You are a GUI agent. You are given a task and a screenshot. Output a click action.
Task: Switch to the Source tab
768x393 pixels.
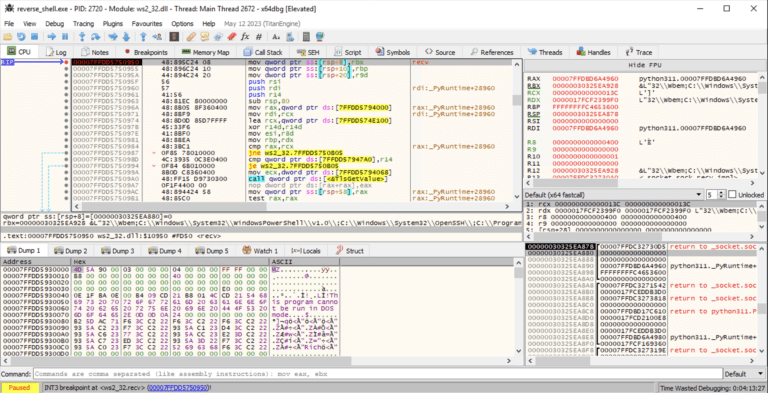[440, 52]
